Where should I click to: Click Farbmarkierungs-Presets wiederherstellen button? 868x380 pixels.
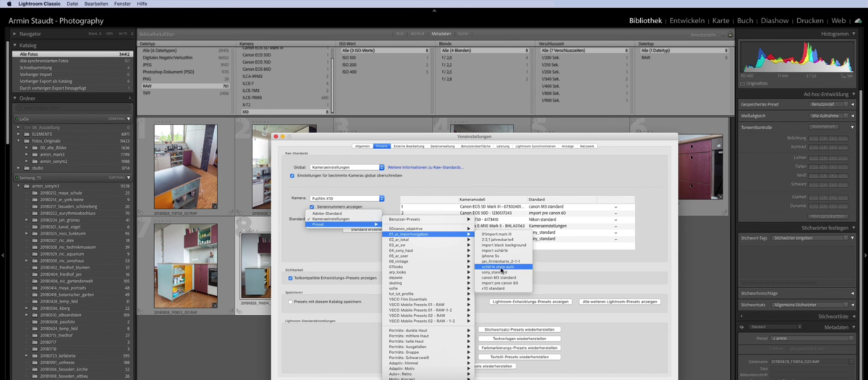pos(519,347)
